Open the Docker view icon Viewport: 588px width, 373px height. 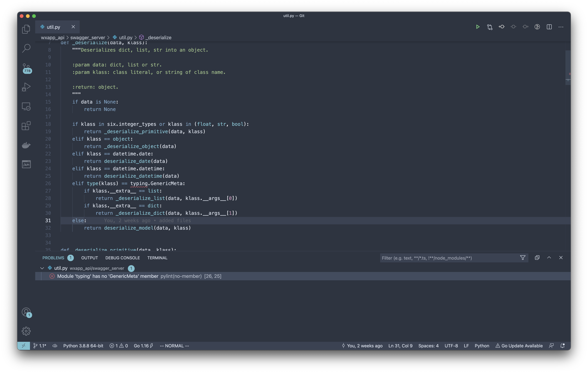click(26, 145)
